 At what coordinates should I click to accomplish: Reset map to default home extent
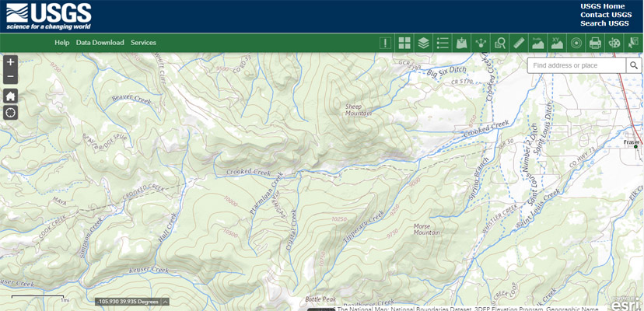pyautogui.click(x=10, y=96)
